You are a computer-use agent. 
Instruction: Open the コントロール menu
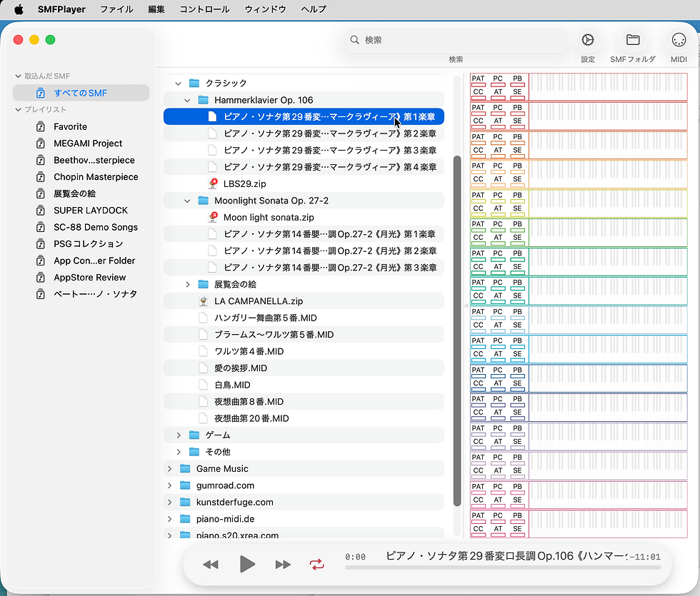click(204, 9)
